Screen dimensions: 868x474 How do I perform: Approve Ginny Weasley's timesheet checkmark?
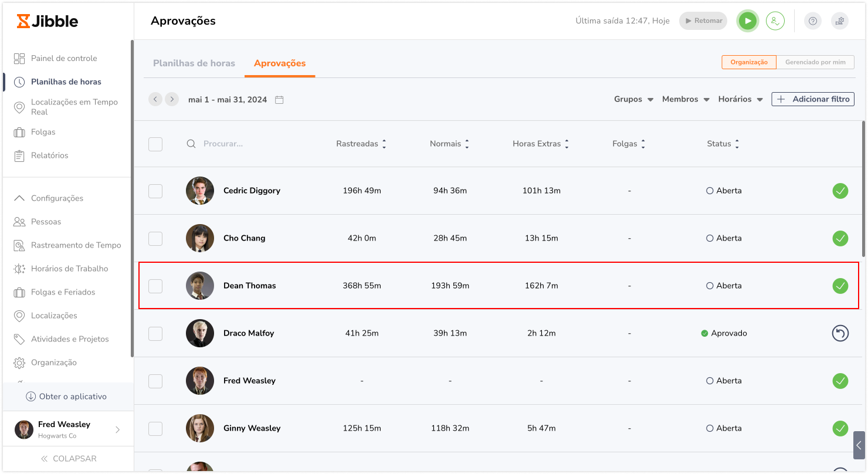(x=840, y=428)
